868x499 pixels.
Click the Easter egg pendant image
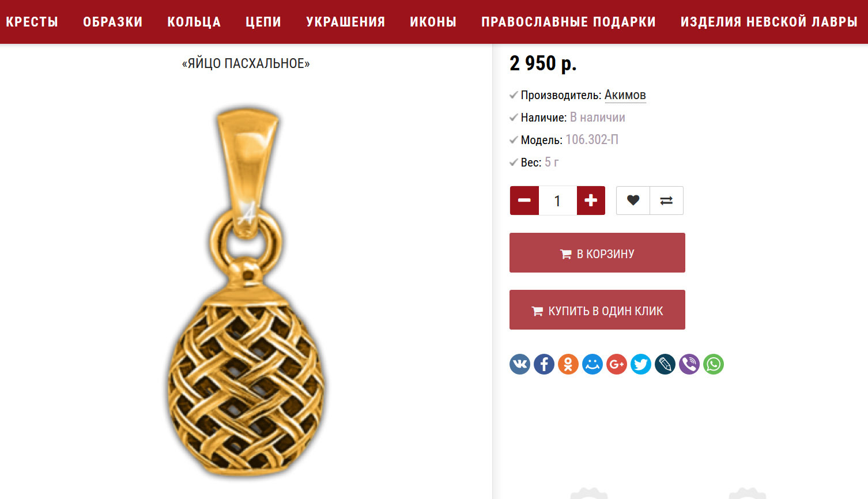246,291
